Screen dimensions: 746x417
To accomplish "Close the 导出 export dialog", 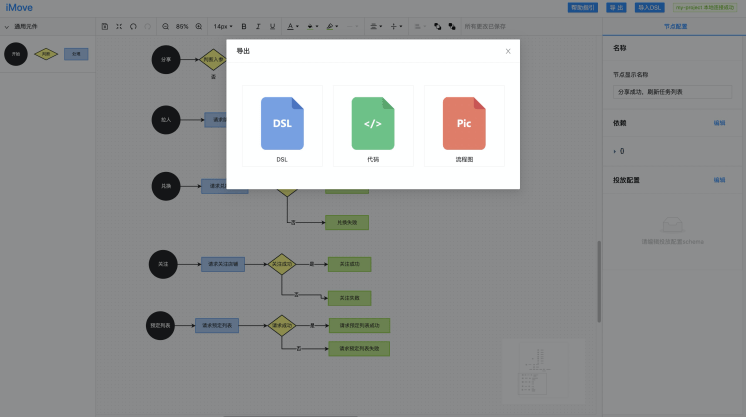I will (x=508, y=51).
